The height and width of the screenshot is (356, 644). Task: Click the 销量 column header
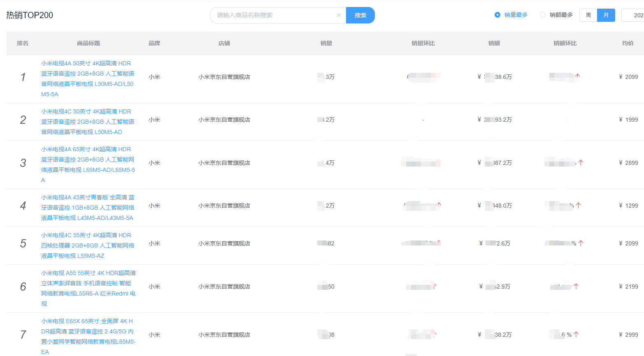tap(326, 43)
